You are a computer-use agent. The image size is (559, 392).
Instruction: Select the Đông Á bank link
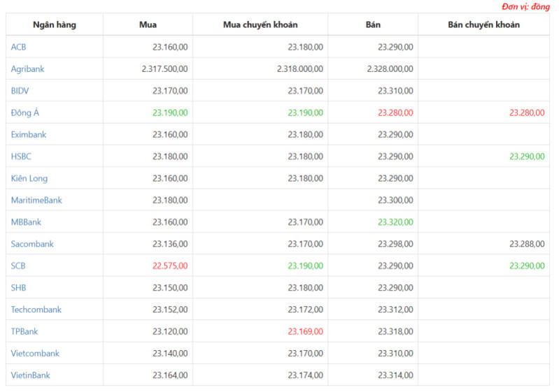coord(25,112)
